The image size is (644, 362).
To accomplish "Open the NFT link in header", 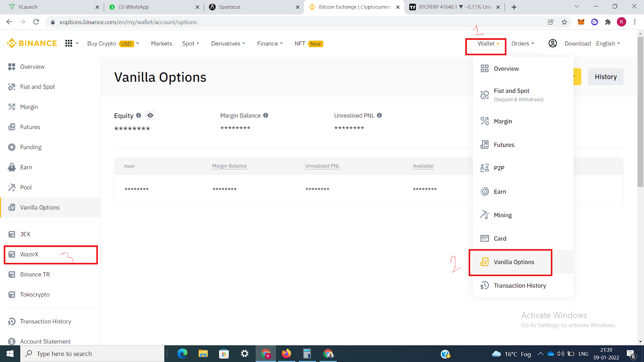I will click(309, 43).
